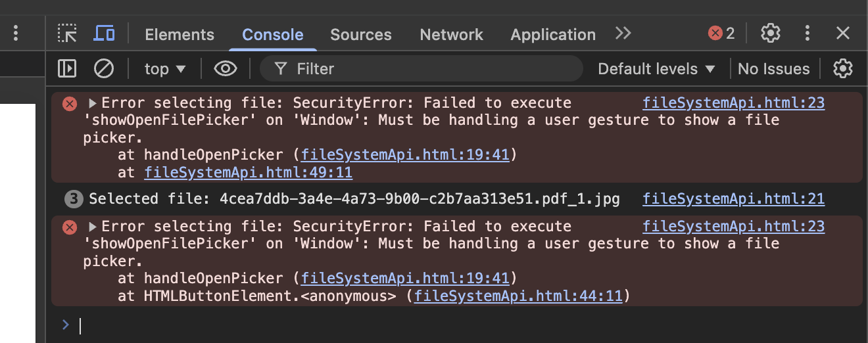868x343 pixels.
Task: Open the top JavaScript context dropdown
Action: [x=165, y=68]
